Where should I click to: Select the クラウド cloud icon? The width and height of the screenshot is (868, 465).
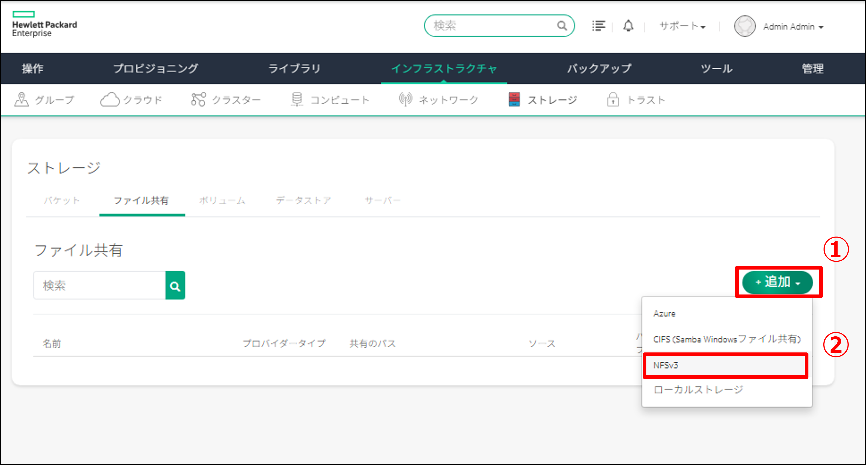click(131, 99)
